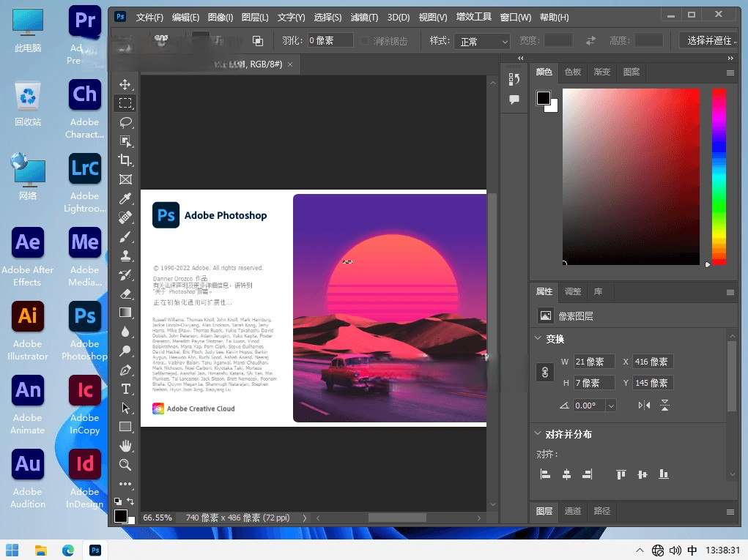Click the rainbow hue slider strip
748x560 pixels.
click(x=719, y=176)
